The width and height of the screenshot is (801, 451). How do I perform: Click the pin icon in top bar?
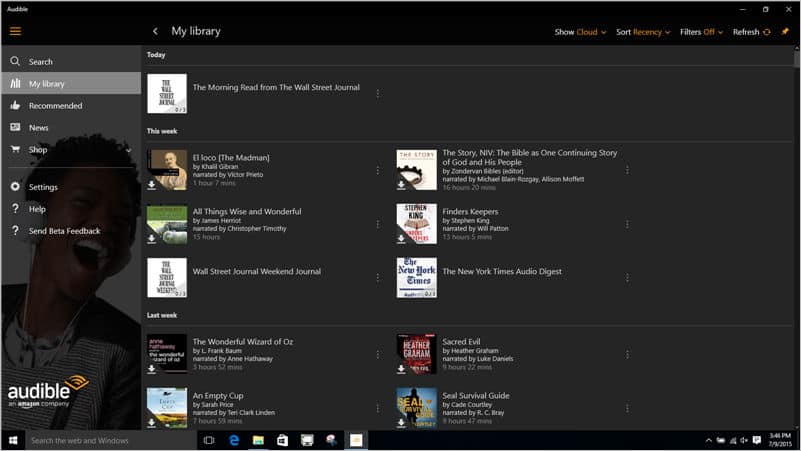tap(785, 31)
